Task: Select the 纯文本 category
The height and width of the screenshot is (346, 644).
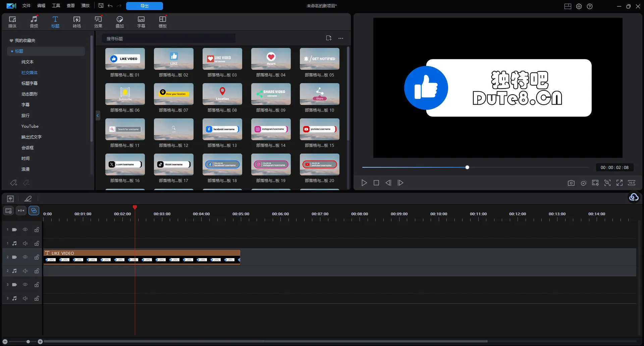Action: [x=28, y=62]
